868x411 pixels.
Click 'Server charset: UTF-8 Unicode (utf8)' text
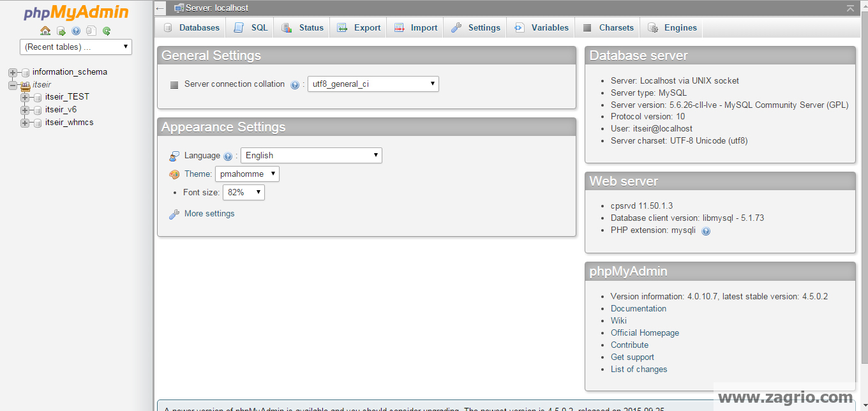(x=679, y=140)
